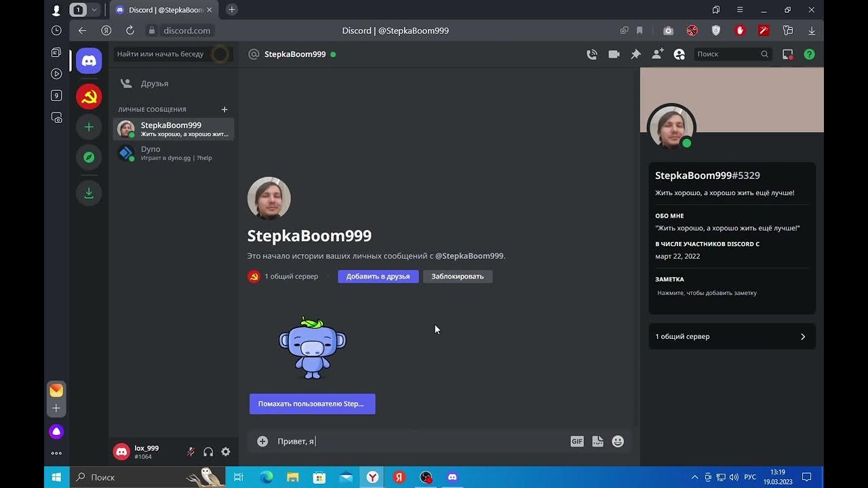Screen dimensions: 868x488
Task: Open user settings gear
Action: (226, 451)
